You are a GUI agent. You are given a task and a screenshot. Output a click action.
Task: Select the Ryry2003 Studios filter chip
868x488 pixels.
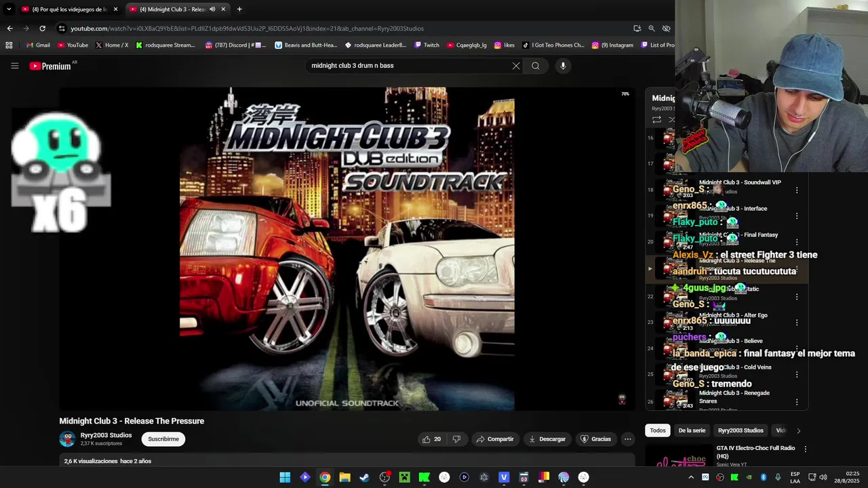(x=741, y=430)
